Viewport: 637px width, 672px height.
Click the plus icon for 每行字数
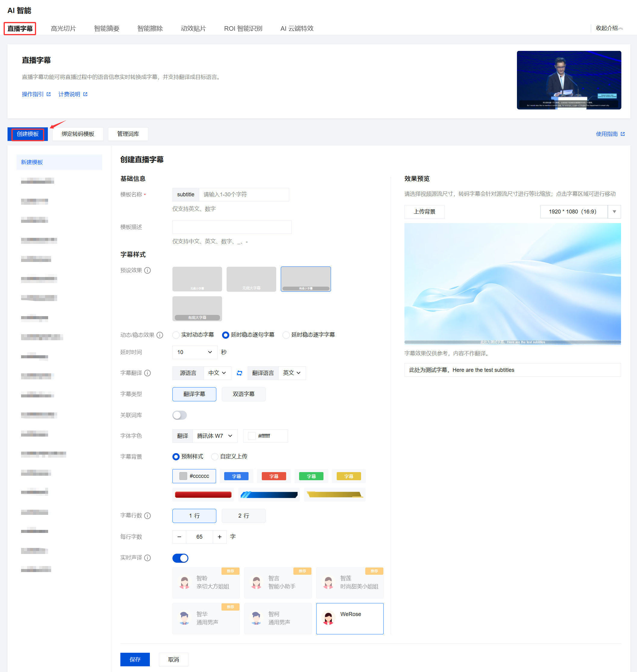219,537
